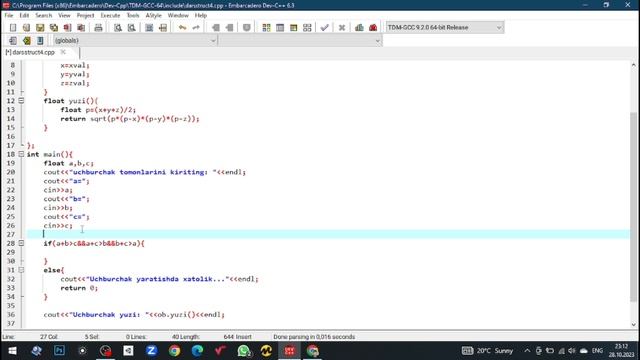Screen dimensions: 640x360
Task: Click the Windows Start button
Action: pos(12,351)
